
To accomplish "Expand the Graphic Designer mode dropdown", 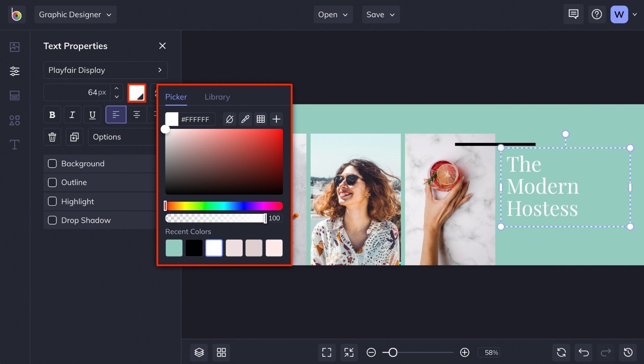I will (75, 14).
